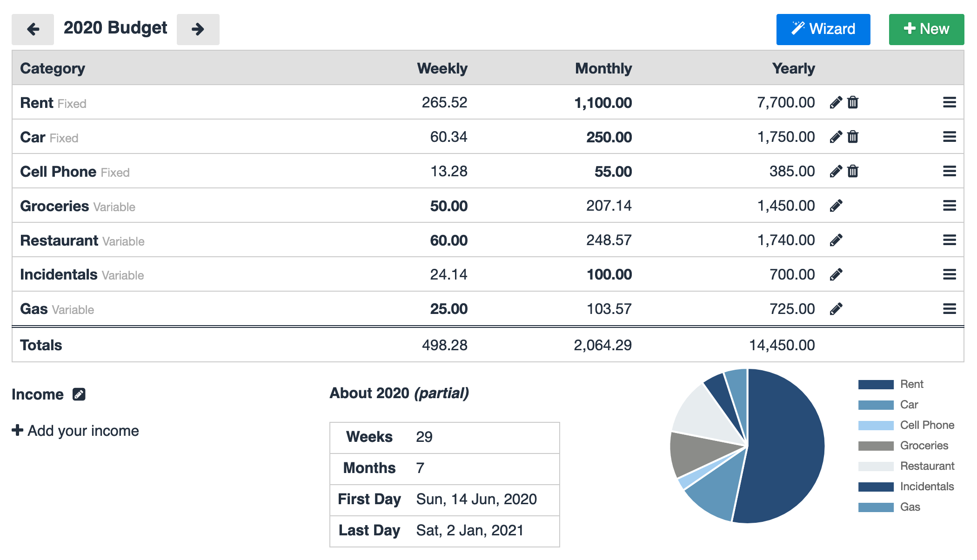Image resolution: width=977 pixels, height=560 pixels.
Task: Edit the Restaurant row with pencil icon
Action: tap(836, 240)
